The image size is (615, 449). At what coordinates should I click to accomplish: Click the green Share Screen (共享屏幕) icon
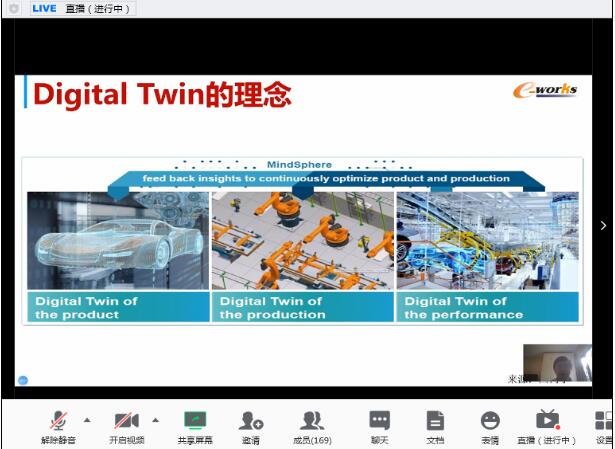point(195,422)
